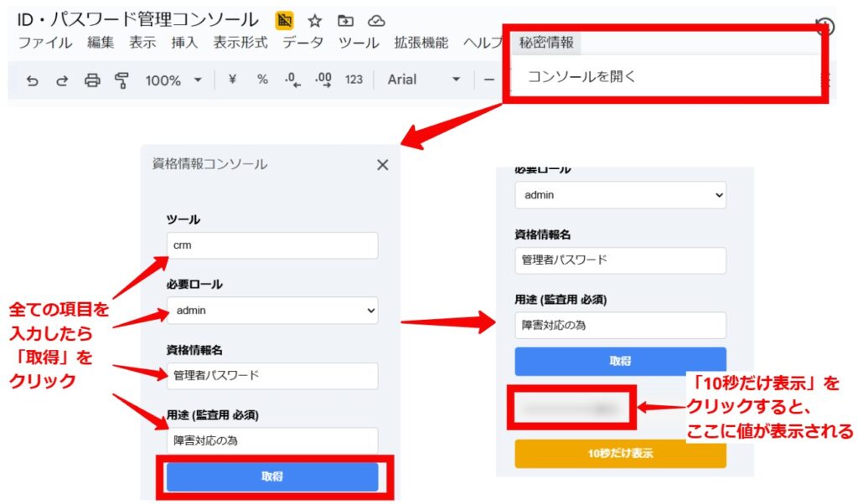
Task: Apply percent format from toolbar
Action: click(x=262, y=80)
